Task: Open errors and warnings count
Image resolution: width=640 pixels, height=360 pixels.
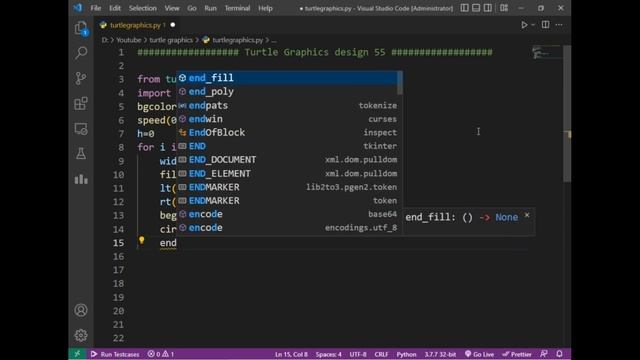Action: [161, 354]
